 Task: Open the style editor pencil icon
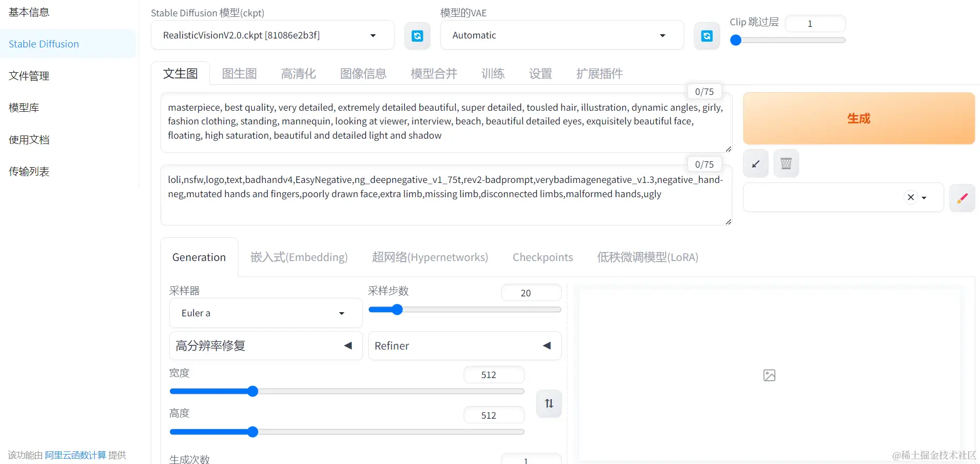coord(962,198)
